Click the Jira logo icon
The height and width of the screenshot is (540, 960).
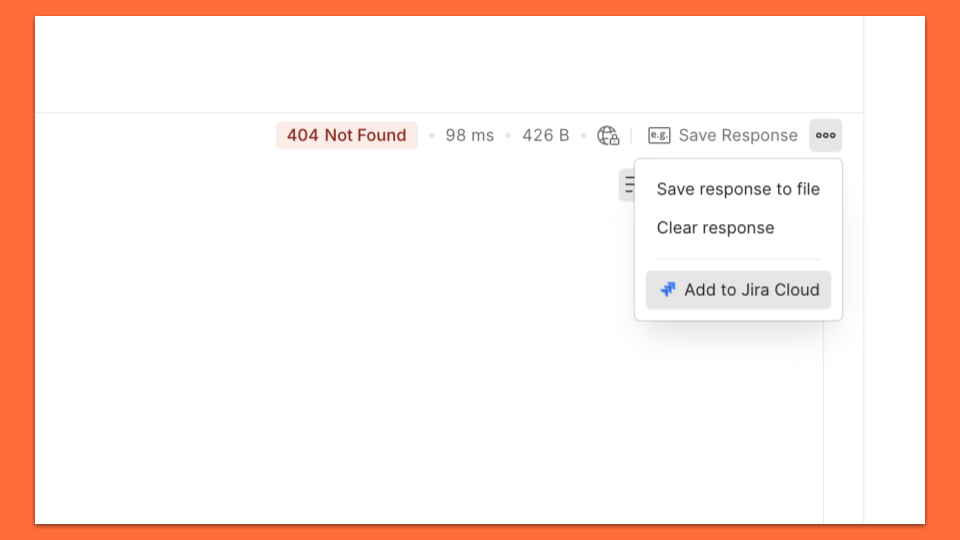point(668,290)
